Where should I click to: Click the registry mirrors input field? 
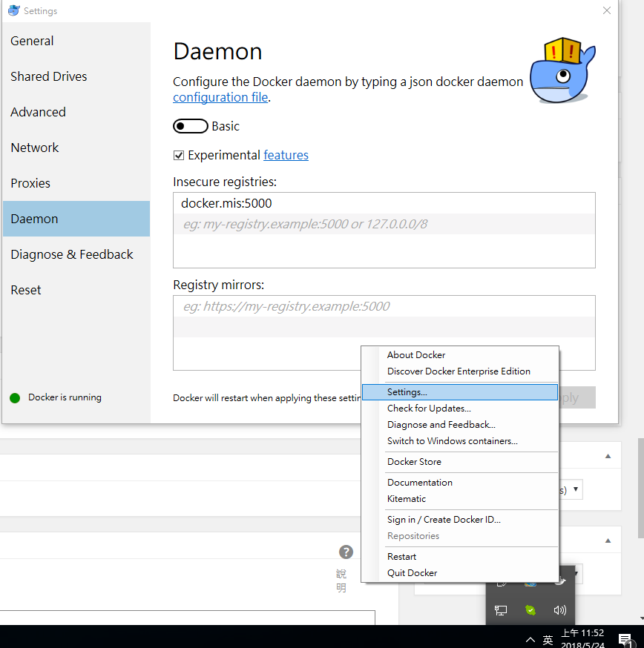click(384, 306)
